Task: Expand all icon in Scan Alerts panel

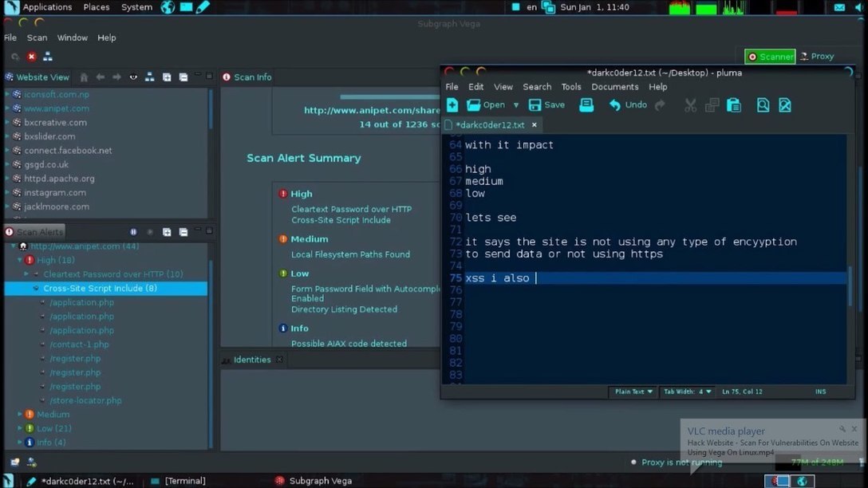Action: pos(167,232)
